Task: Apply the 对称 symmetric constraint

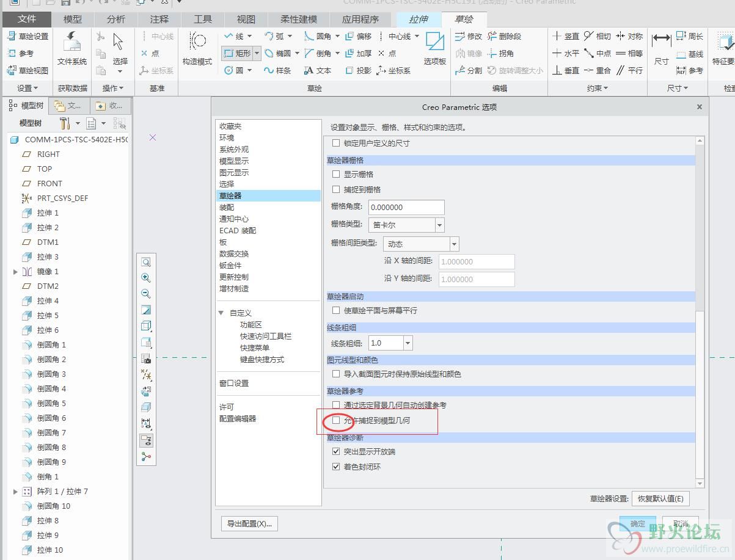Action: pos(629,37)
